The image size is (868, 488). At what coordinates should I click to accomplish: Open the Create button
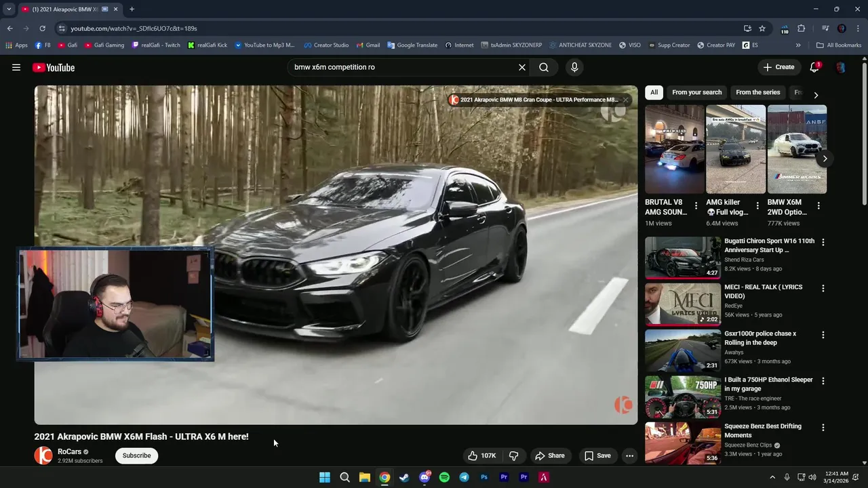(x=778, y=67)
